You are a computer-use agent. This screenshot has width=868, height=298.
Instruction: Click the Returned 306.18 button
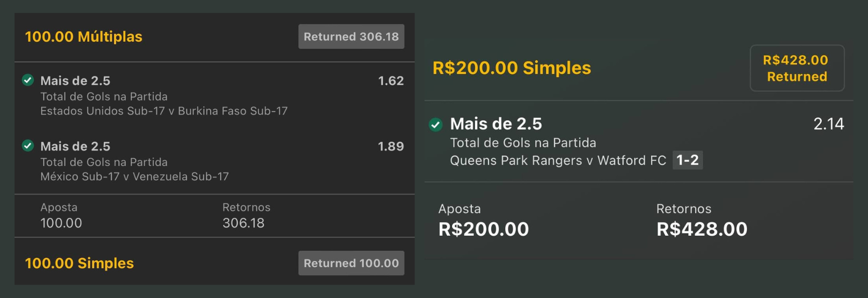point(351,37)
